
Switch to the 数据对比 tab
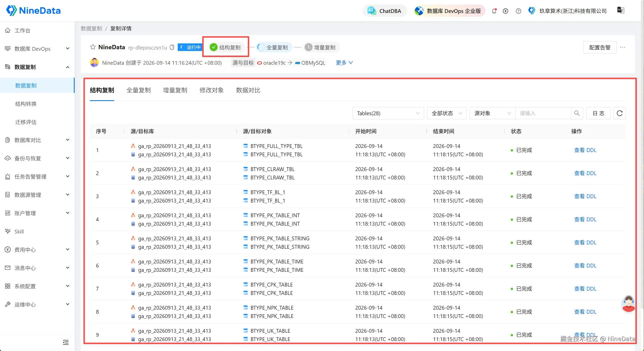point(248,90)
